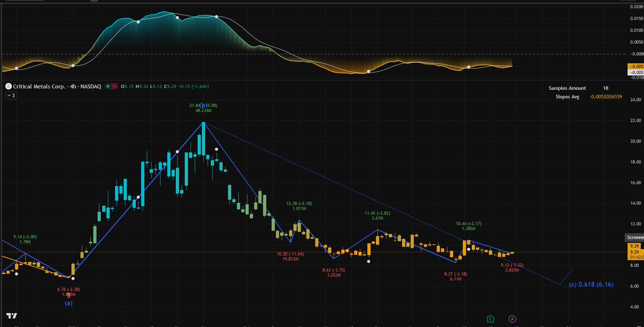This screenshot has height=327, width=644.
Task: Click the 1.011M volume label
Action: [299, 208]
